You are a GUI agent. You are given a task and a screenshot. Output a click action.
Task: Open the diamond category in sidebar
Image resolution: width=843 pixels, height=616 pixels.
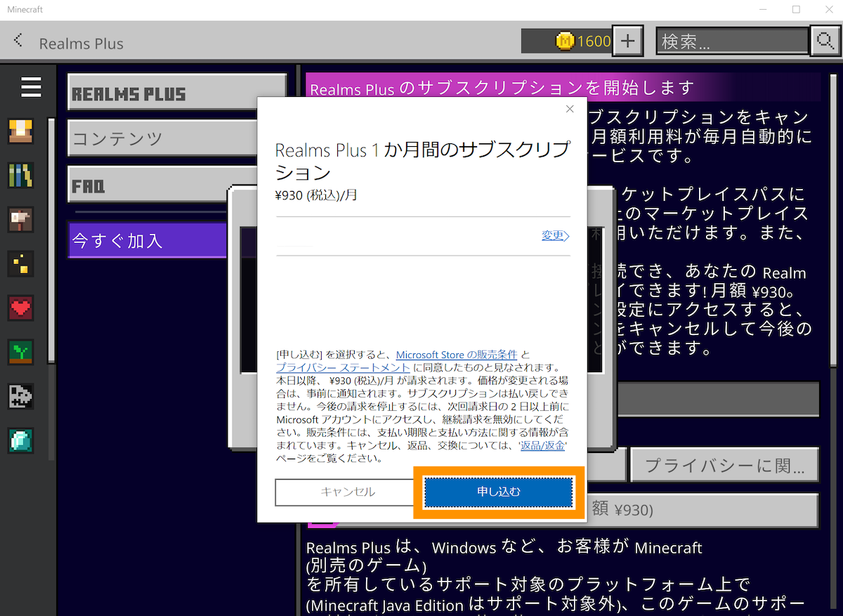coord(20,440)
